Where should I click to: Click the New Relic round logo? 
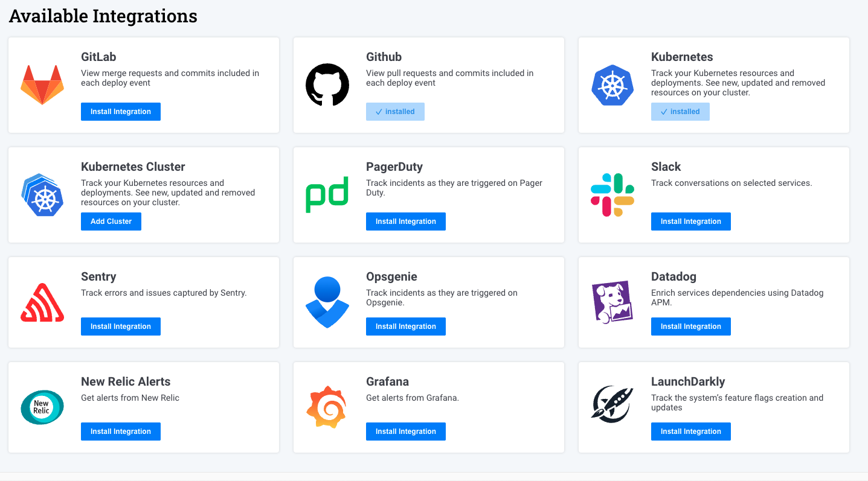pyautogui.click(x=42, y=407)
